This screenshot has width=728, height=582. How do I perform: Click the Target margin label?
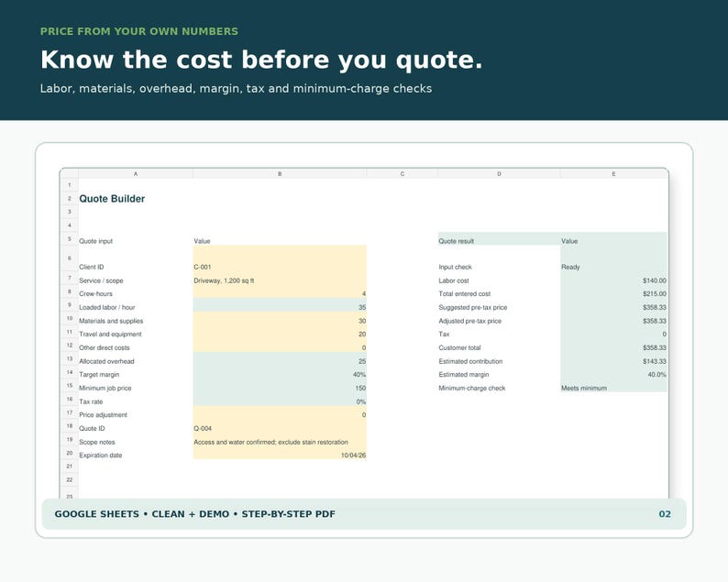tap(99, 375)
